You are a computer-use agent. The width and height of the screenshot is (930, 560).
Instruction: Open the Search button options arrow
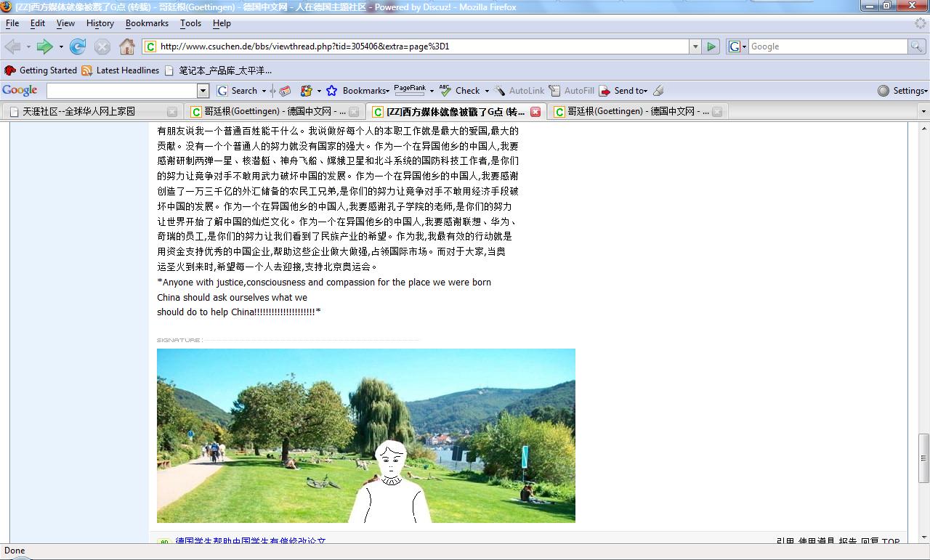click(264, 91)
